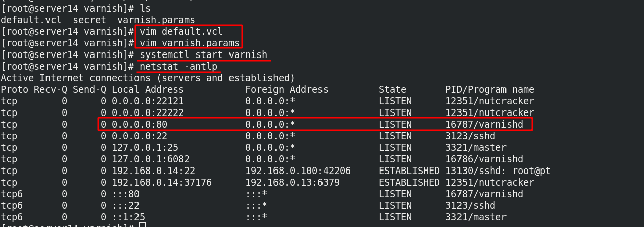Click 'varnish.params' in the ls output line
Image resolution: width=644 pixels, height=227 pixels.
[x=156, y=20]
